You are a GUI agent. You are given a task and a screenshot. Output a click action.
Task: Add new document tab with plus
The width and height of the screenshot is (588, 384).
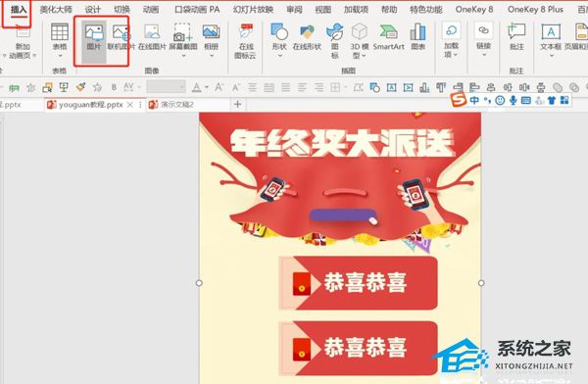pos(237,104)
